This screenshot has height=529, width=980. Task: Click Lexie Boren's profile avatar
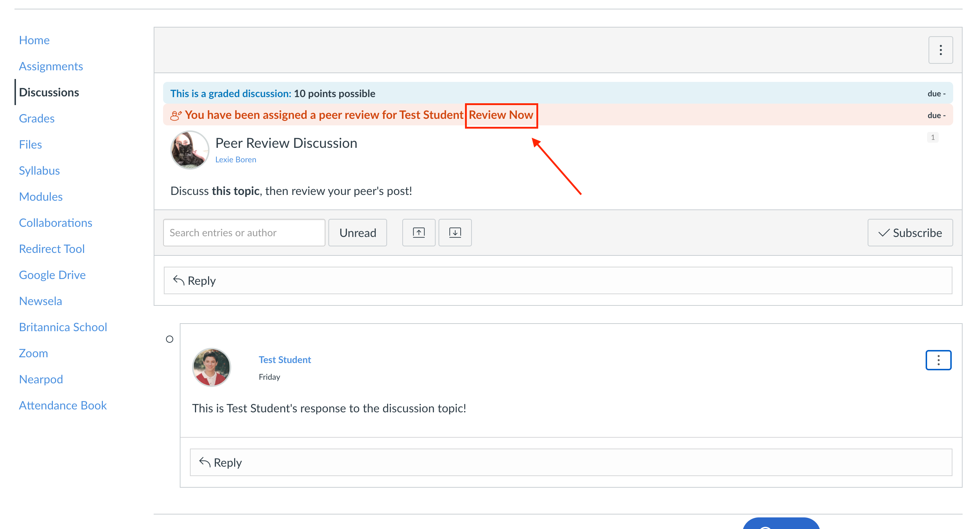tap(190, 150)
